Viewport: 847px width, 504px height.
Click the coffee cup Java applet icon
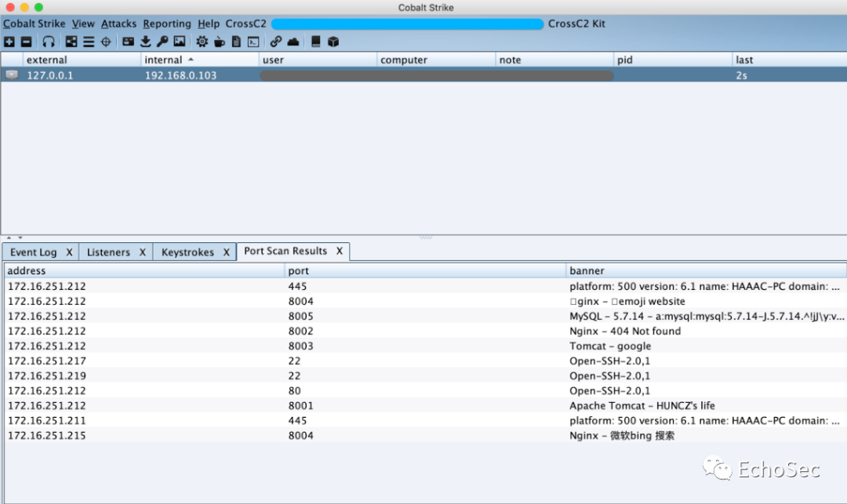point(220,42)
